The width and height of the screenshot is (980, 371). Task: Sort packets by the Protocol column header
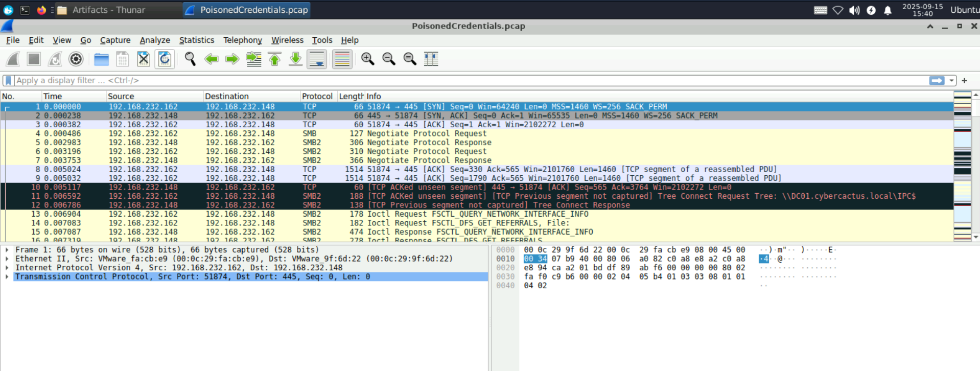coord(317,96)
